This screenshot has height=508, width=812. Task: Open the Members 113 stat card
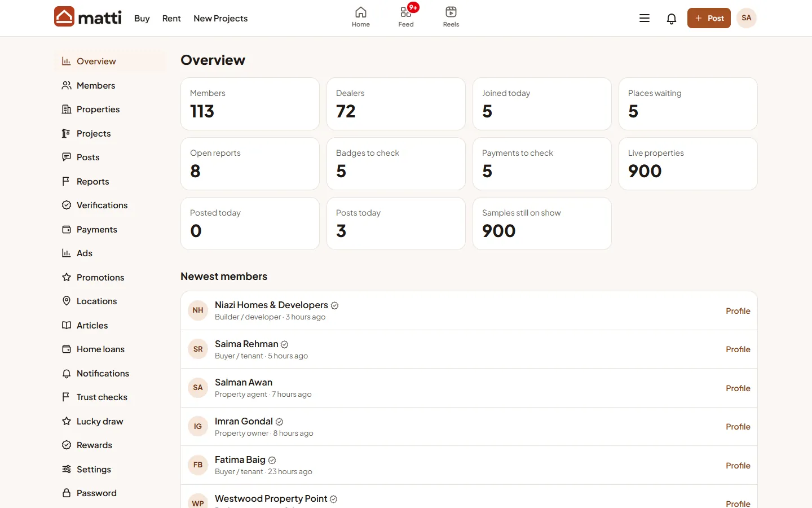[250, 104]
